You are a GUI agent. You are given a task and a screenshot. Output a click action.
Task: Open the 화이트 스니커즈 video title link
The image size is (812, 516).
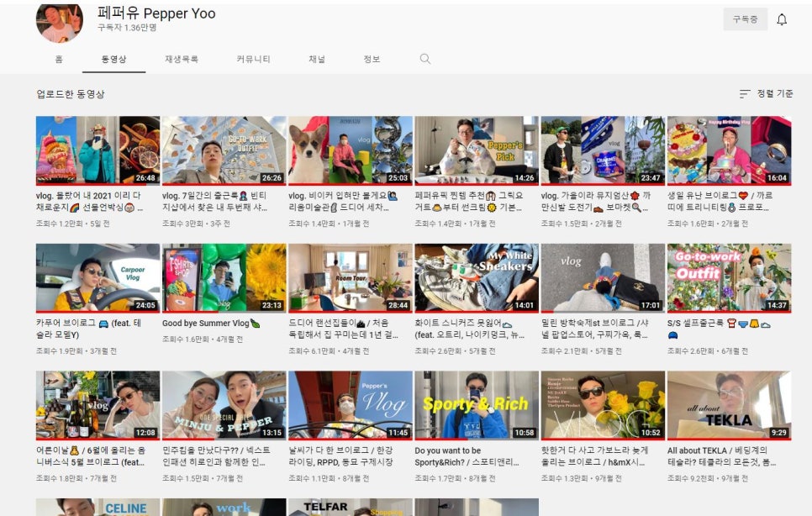pyautogui.click(x=470, y=329)
